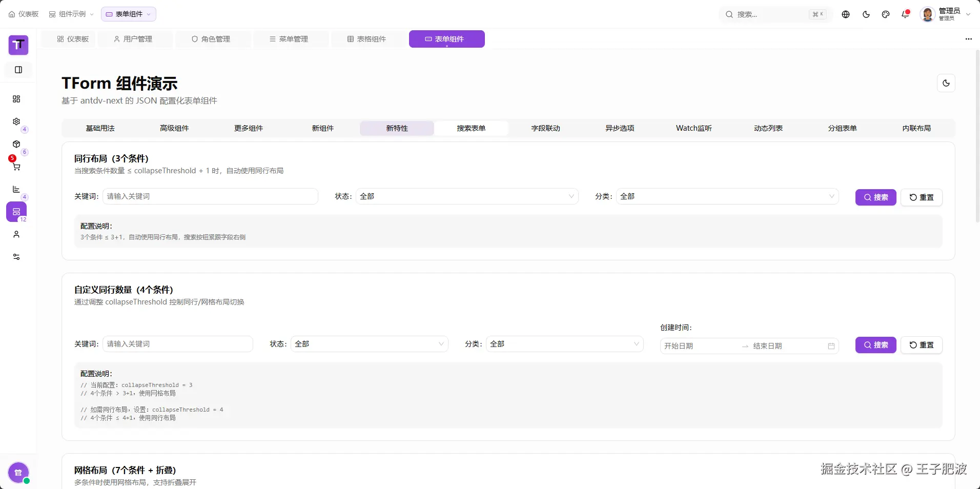
Task: Open the notification bell in the header
Action: (x=905, y=14)
